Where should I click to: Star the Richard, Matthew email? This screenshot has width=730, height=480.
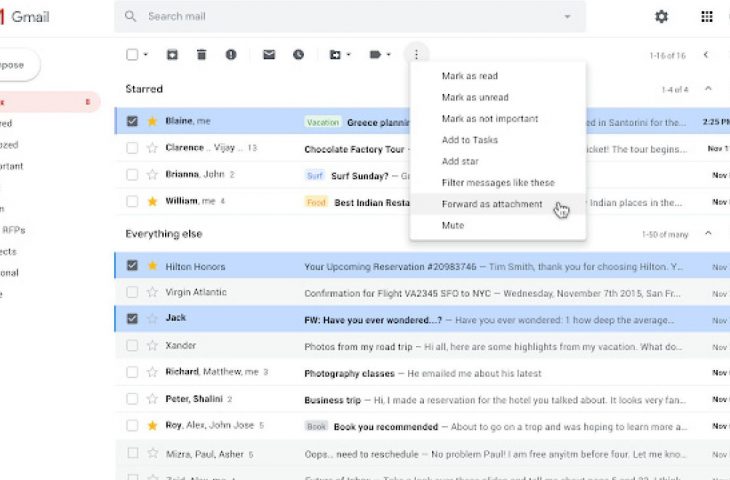pyautogui.click(x=152, y=372)
